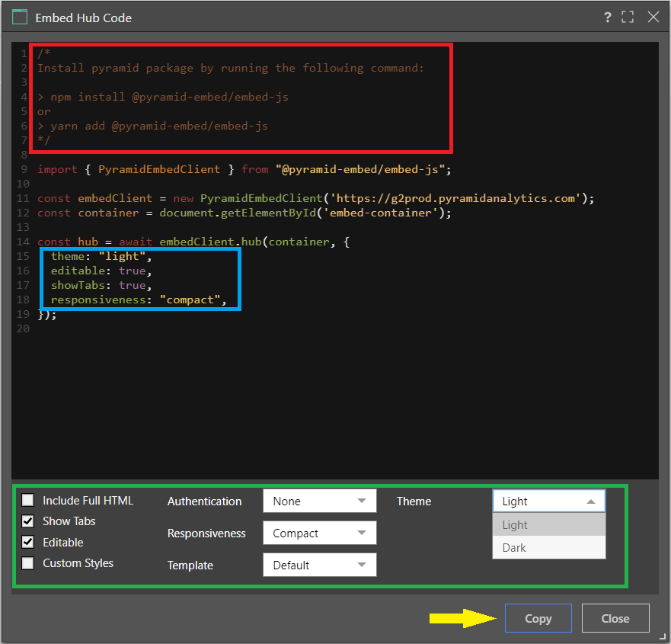Click the yarn add comment line
The width and height of the screenshot is (671, 644).
(x=153, y=127)
